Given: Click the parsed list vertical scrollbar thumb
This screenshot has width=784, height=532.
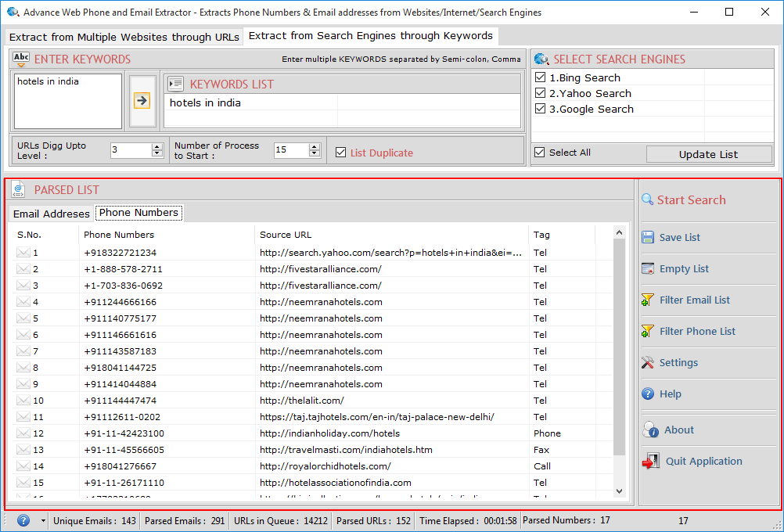Looking at the screenshot, I should point(619,347).
